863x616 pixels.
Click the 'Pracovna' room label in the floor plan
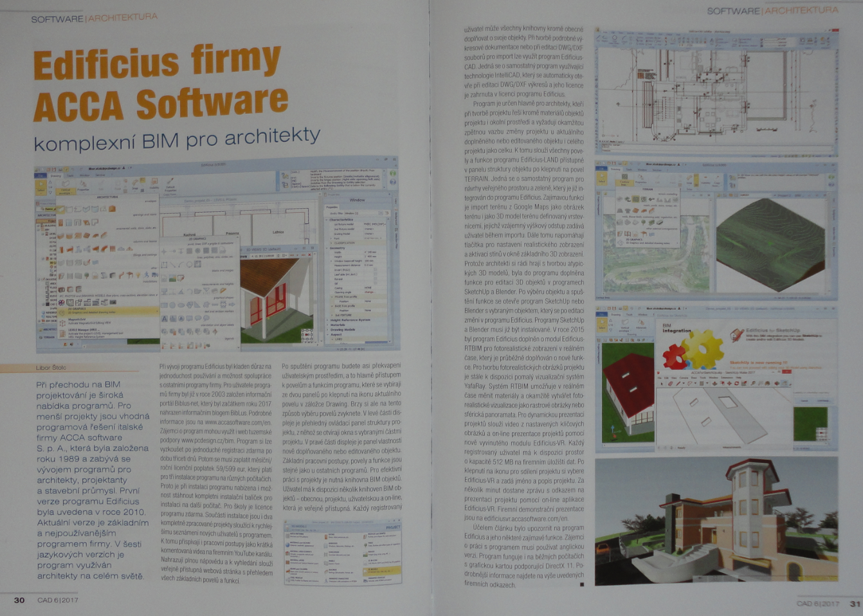pyautogui.click(x=232, y=233)
